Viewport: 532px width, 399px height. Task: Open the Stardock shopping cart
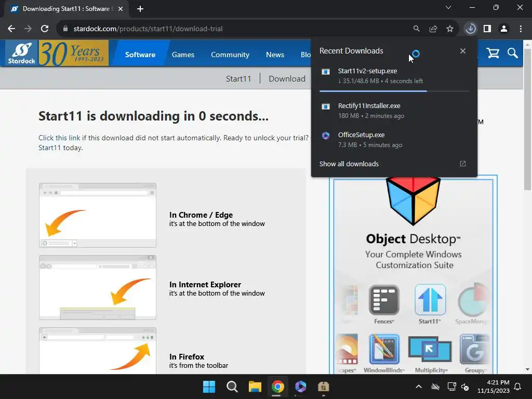pyautogui.click(x=493, y=53)
